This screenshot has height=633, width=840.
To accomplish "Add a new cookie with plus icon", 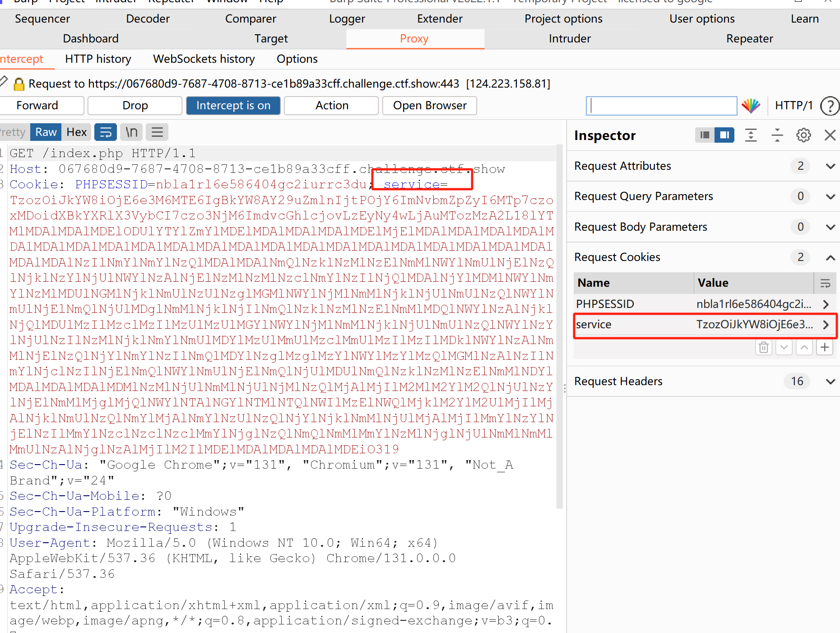I will pyautogui.click(x=825, y=347).
